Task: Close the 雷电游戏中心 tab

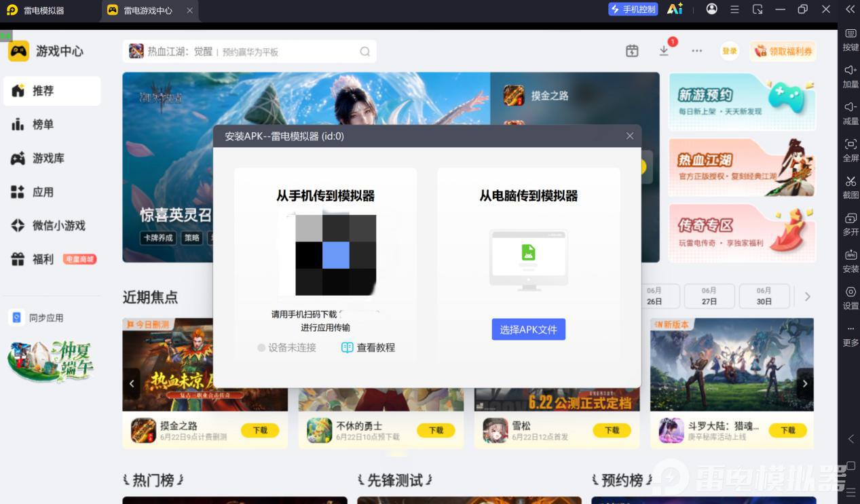Action: (189, 10)
